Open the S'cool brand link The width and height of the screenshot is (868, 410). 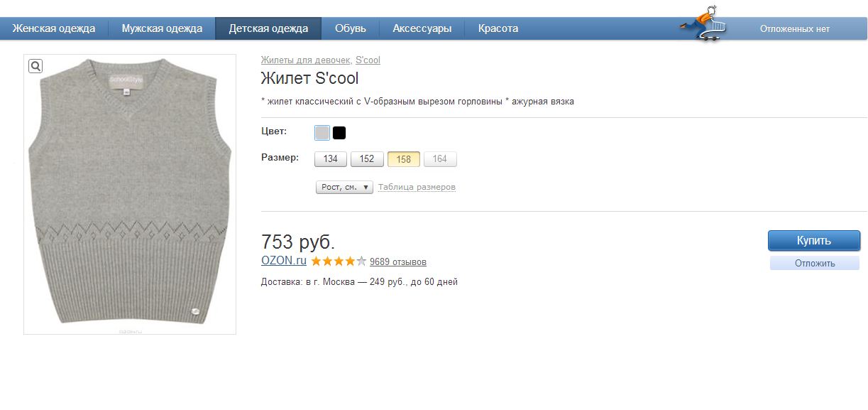(x=368, y=60)
